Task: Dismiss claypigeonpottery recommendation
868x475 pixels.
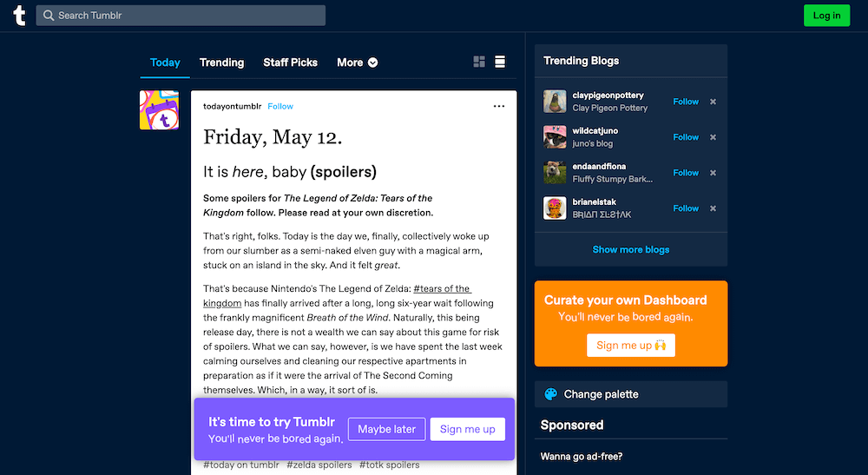Action: [x=713, y=102]
